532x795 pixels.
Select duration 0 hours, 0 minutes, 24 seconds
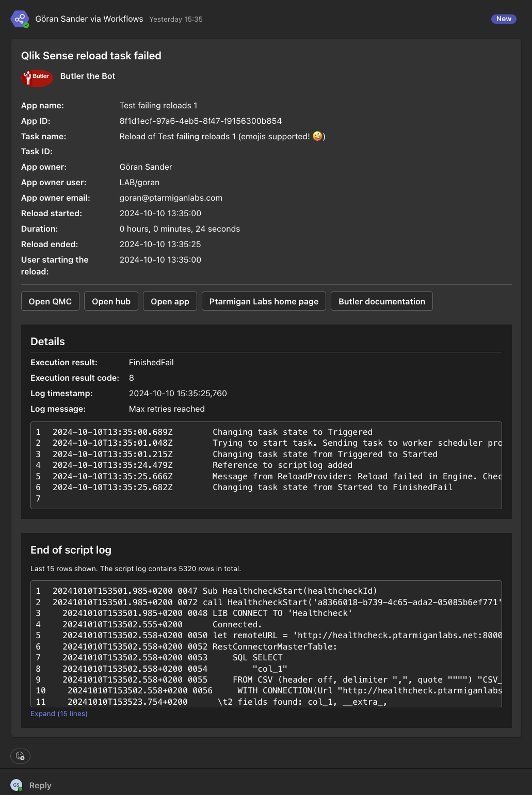pyautogui.click(x=180, y=229)
